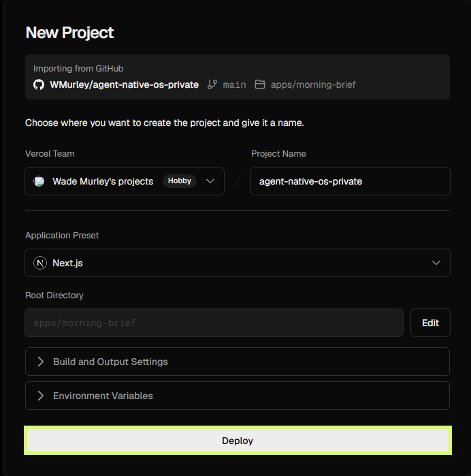This screenshot has height=476, width=471.
Task: Click the Deploy button
Action: click(x=238, y=441)
